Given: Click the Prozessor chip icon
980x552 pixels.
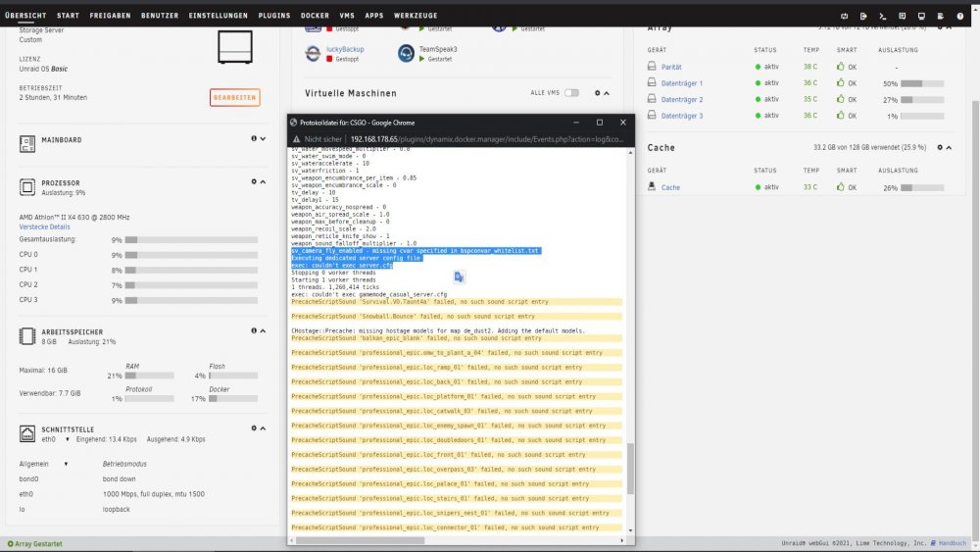Looking at the screenshot, I should (x=26, y=187).
